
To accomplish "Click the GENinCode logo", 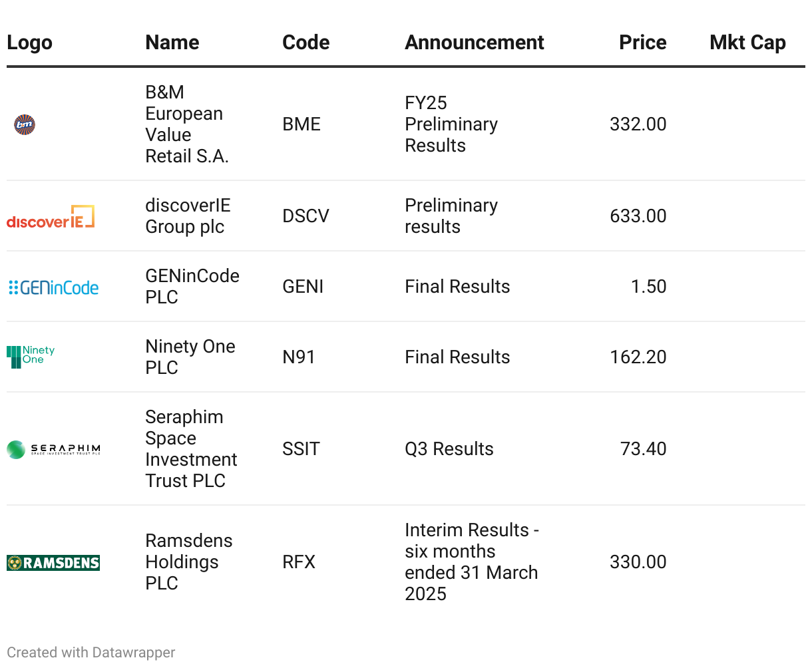I will (x=53, y=287).
